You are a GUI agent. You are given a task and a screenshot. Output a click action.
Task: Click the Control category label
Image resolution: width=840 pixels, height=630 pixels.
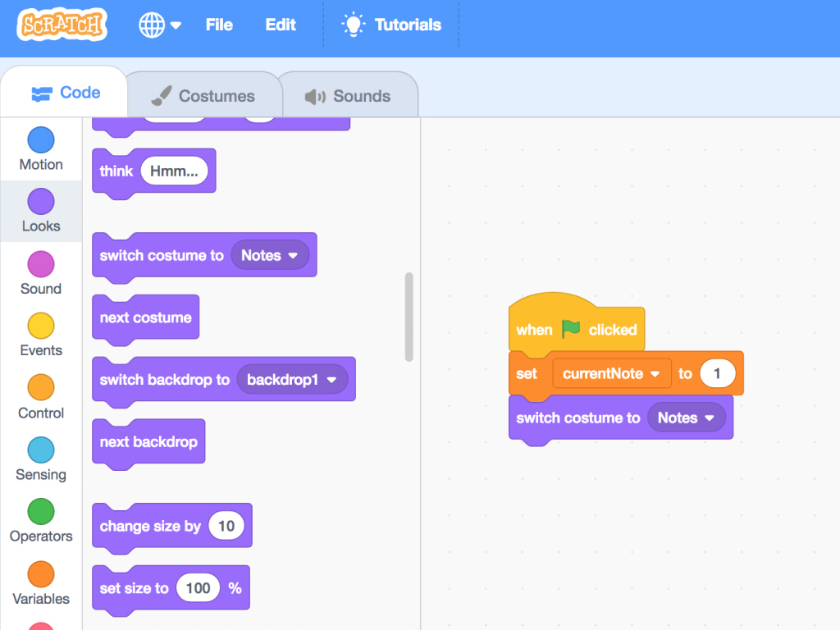(x=41, y=413)
